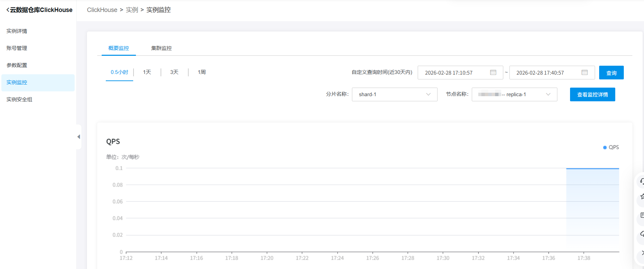Select the 1天 time range
Viewport: 644px width, 269px height.
point(147,72)
